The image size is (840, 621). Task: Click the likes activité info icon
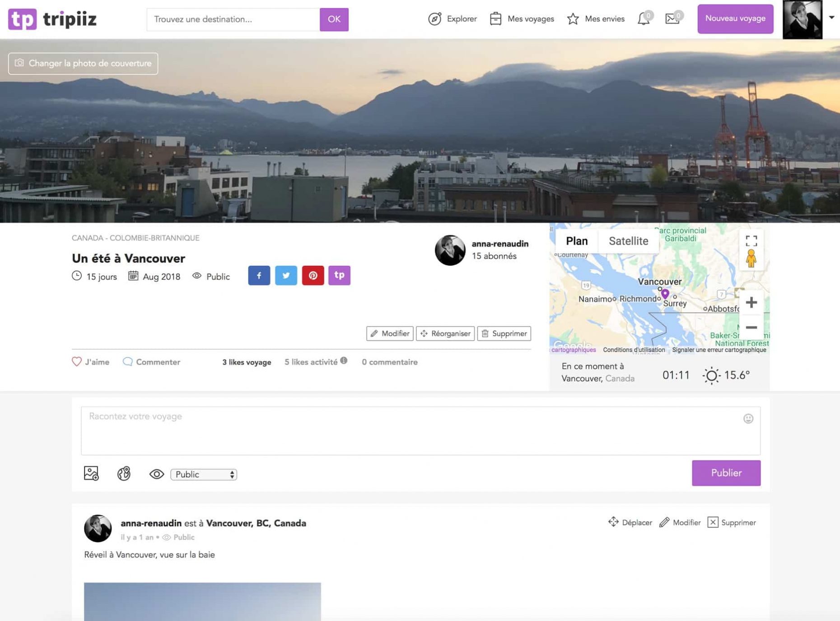pyautogui.click(x=344, y=361)
